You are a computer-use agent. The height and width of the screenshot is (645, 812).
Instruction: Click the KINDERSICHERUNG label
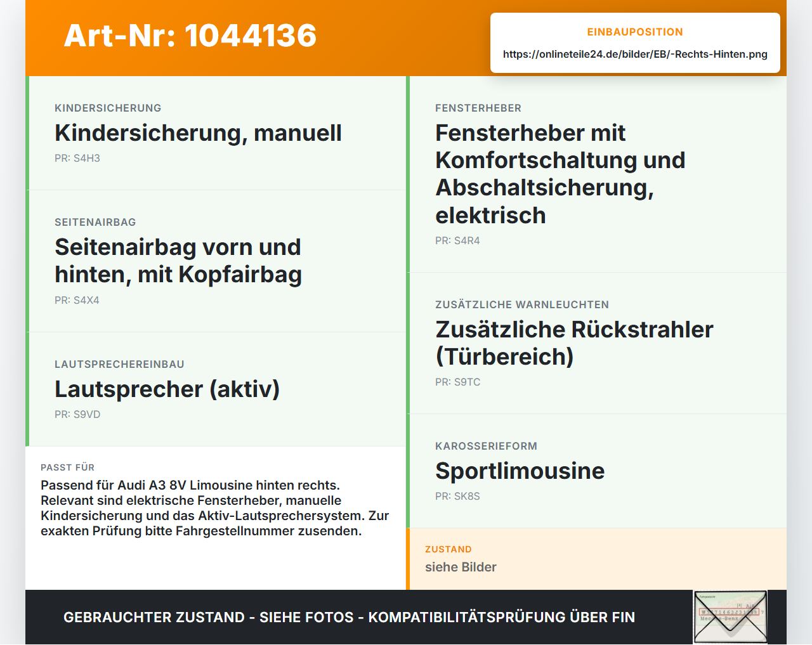click(108, 108)
